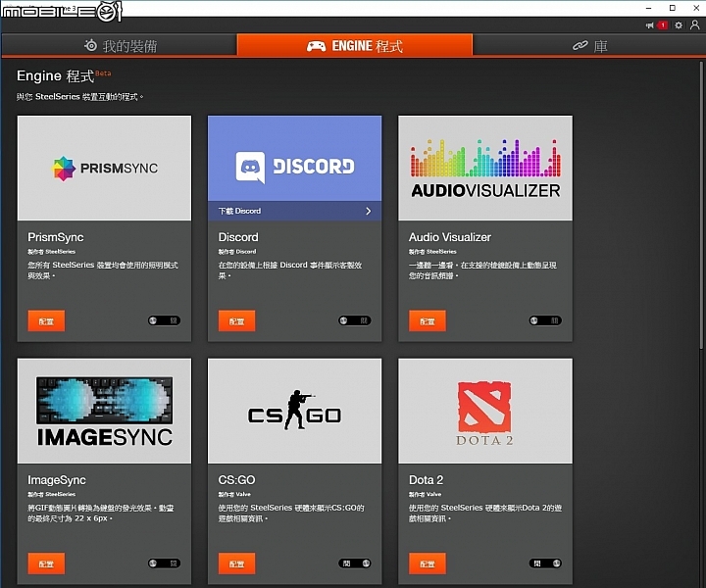Click 製作者 Discord author text
Image resolution: width=706 pixels, height=588 pixels.
pos(237,252)
